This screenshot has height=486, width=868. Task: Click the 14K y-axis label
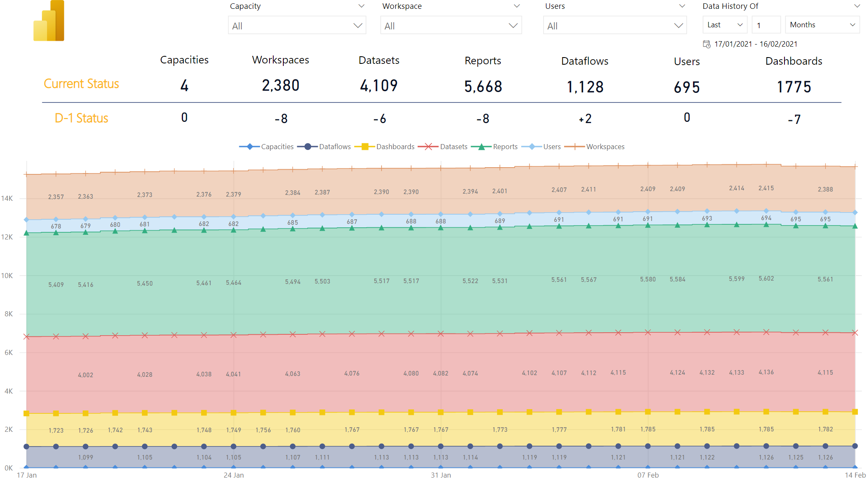pyautogui.click(x=7, y=198)
